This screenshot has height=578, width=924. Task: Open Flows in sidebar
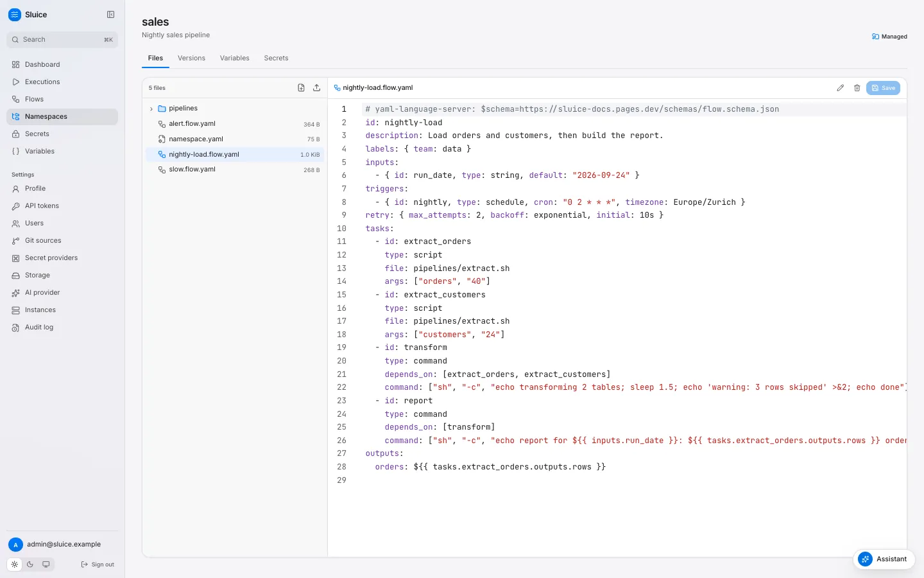(62, 99)
